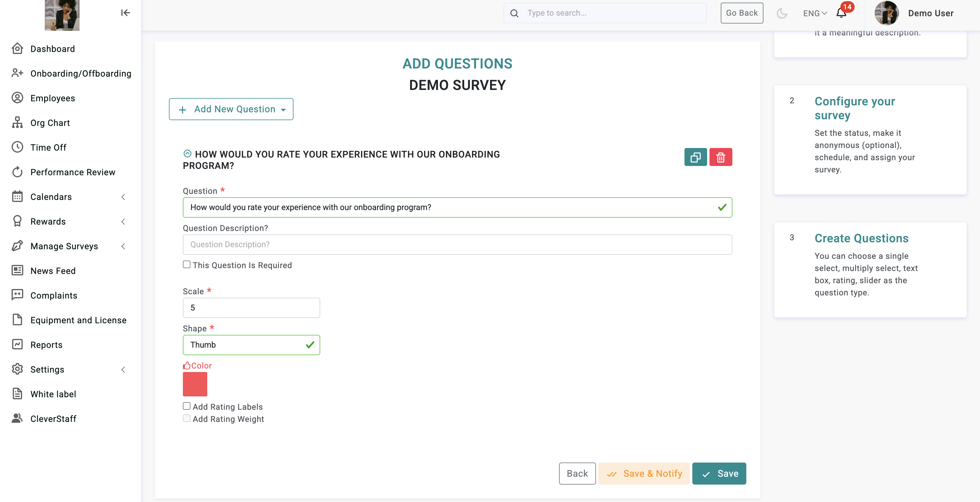Click the News Feed newspaper icon
The image size is (980, 502).
17,270
